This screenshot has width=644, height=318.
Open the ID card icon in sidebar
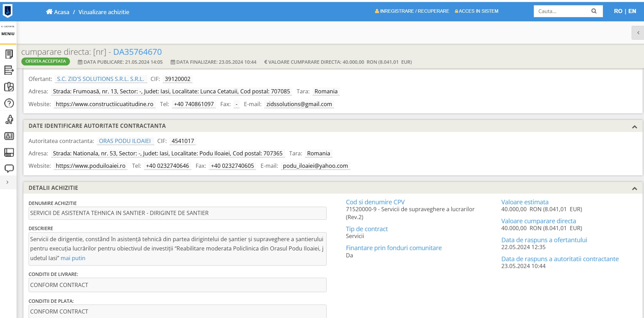click(x=9, y=136)
